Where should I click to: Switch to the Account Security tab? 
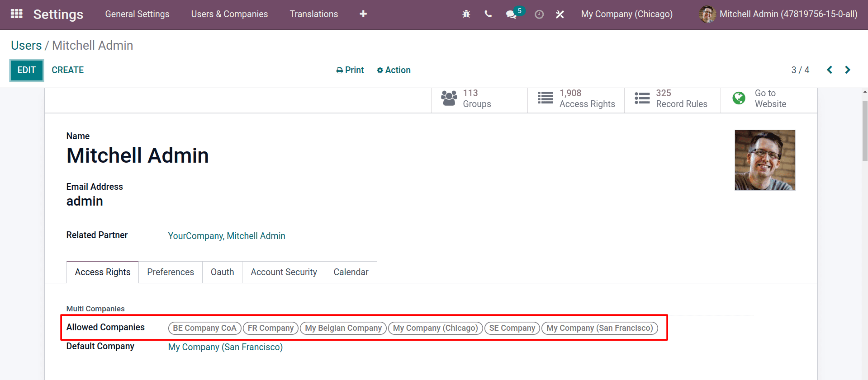[x=284, y=272]
